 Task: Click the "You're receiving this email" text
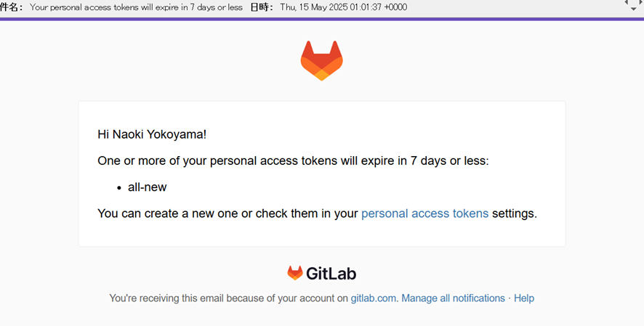pos(228,298)
